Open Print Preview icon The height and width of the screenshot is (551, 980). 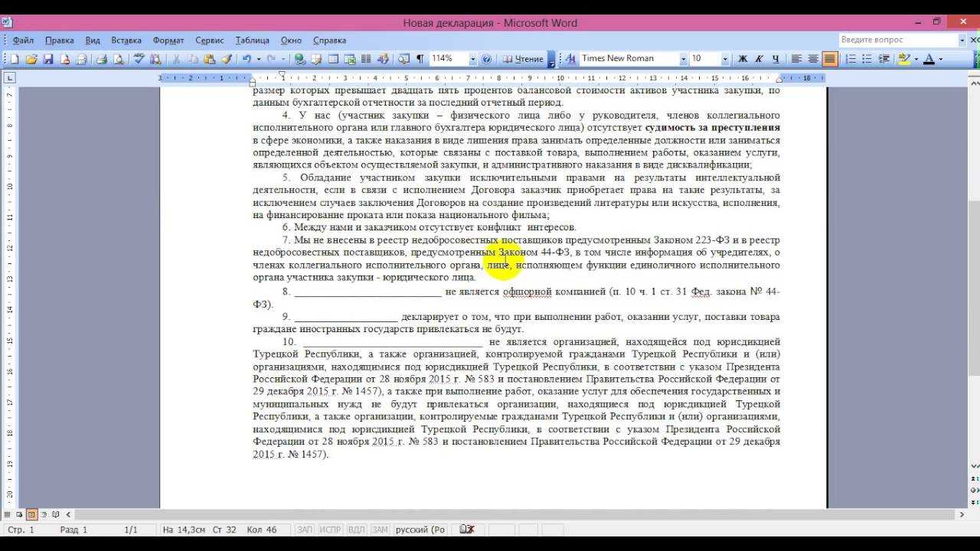(x=119, y=59)
